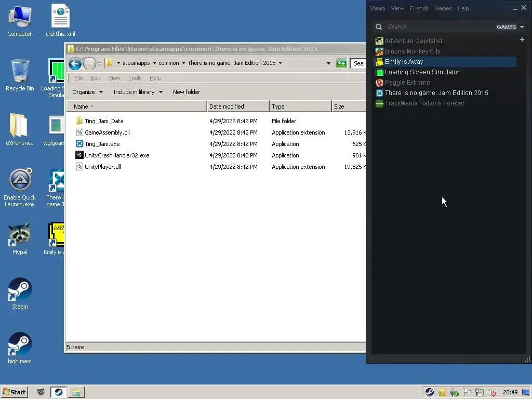Open the Explorer File menu

coord(78,78)
